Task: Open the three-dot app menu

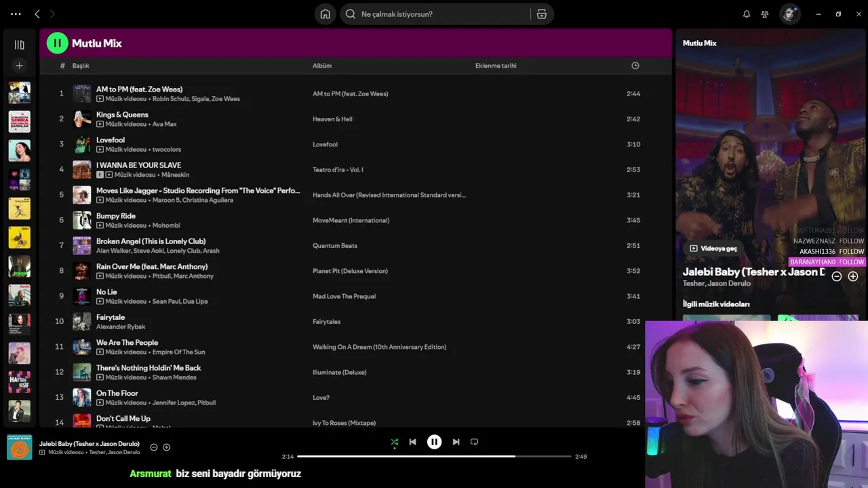Action: point(16,14)
